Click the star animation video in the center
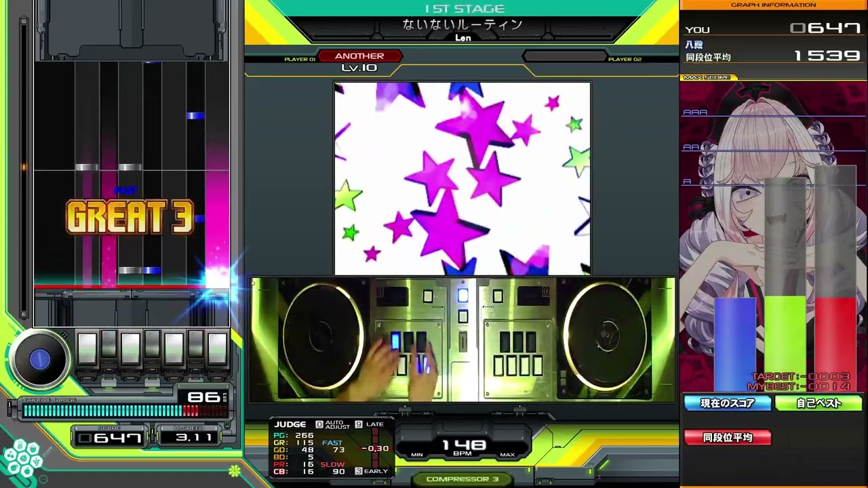This screenshot has height=488, width=868. pyautogui.click(x=462, y=178)
